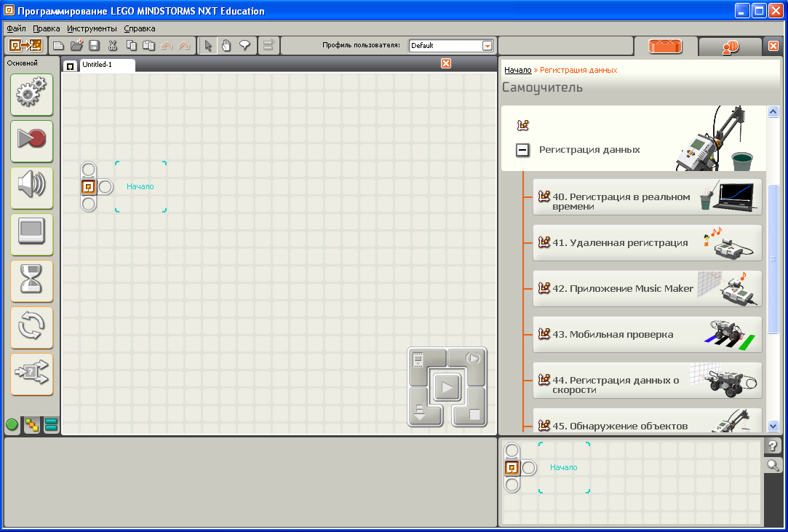Switch to the orange LEGO brick Robot Educator tab
Viewport: 788px width, 532px height.
coord(665,47)
